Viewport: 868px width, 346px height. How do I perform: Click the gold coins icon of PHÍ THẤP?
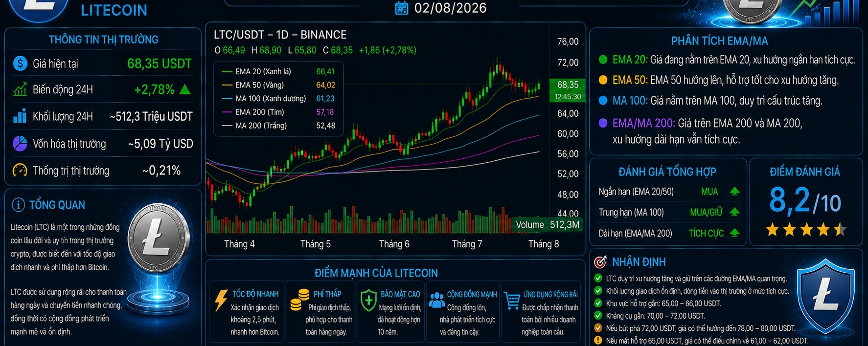[x=299, y=300]
